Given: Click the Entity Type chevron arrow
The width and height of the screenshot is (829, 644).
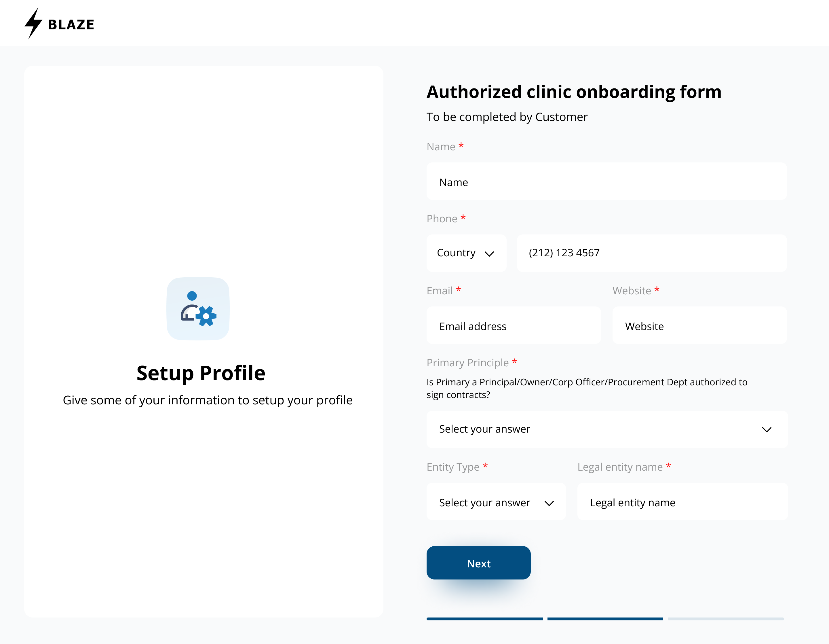Looking at the screenshot, I should point(549,503).
